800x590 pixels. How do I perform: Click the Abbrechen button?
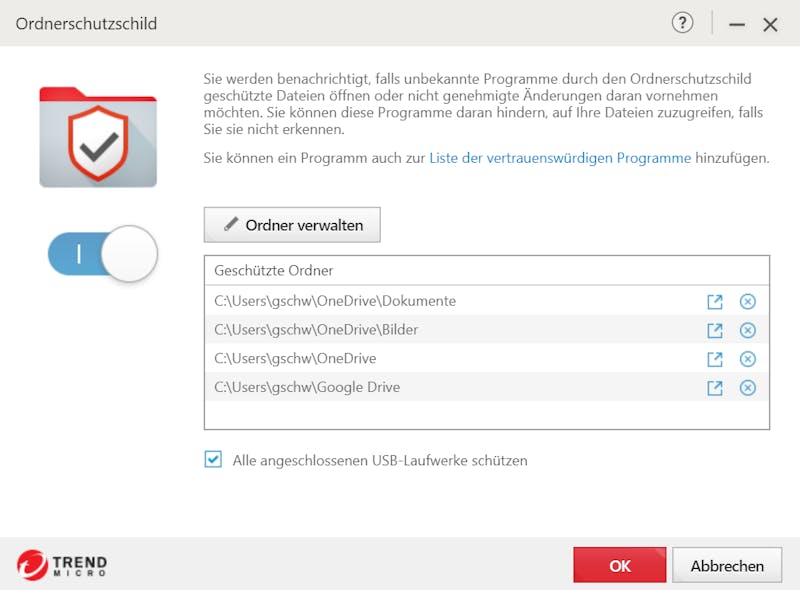tap(727, 565)
